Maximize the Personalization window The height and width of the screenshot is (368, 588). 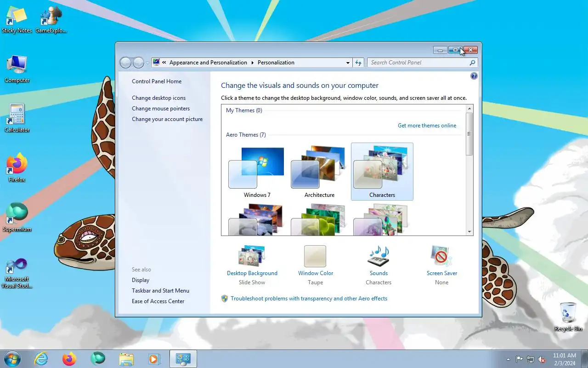pos(455,50)
